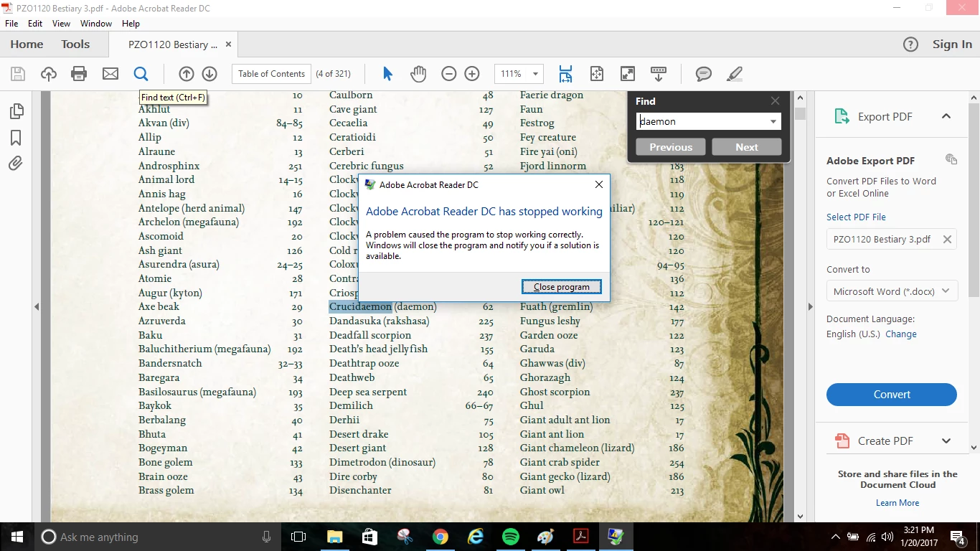This screenshot has height=551, width=980.
Task: Click fit one full page icon
Action: [597, 74]
